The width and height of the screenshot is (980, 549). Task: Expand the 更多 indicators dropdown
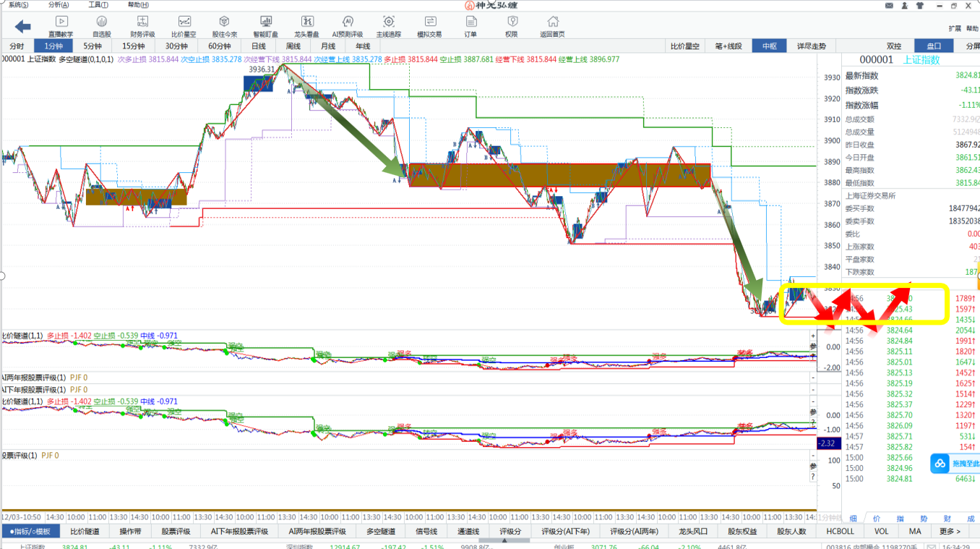[950, 531]
